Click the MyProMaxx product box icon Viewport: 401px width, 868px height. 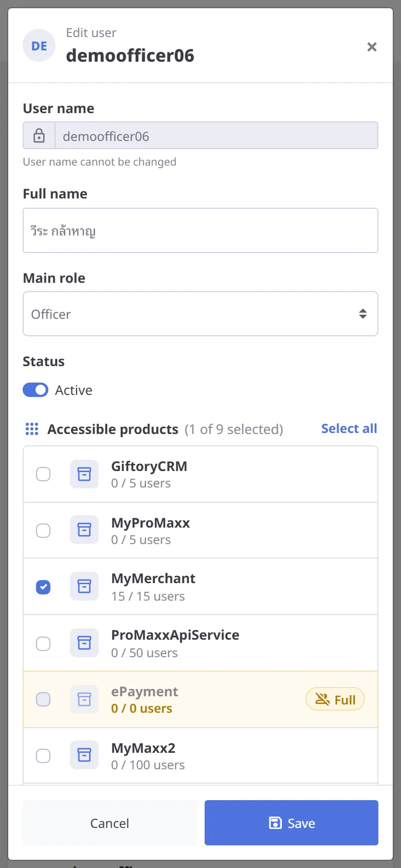[84, 530]
